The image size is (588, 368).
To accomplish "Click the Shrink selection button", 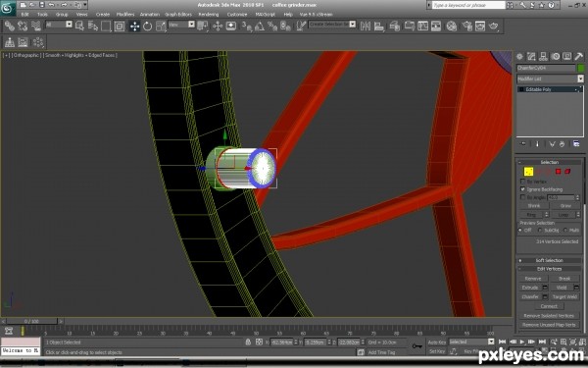I will (x=534, y=206).
